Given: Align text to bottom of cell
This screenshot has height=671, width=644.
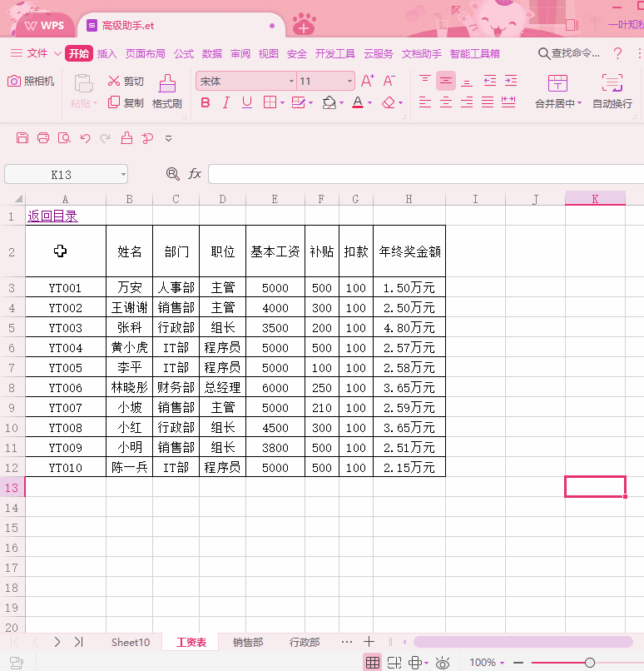Looking at the screenshot, I should [x=467, y=82].
